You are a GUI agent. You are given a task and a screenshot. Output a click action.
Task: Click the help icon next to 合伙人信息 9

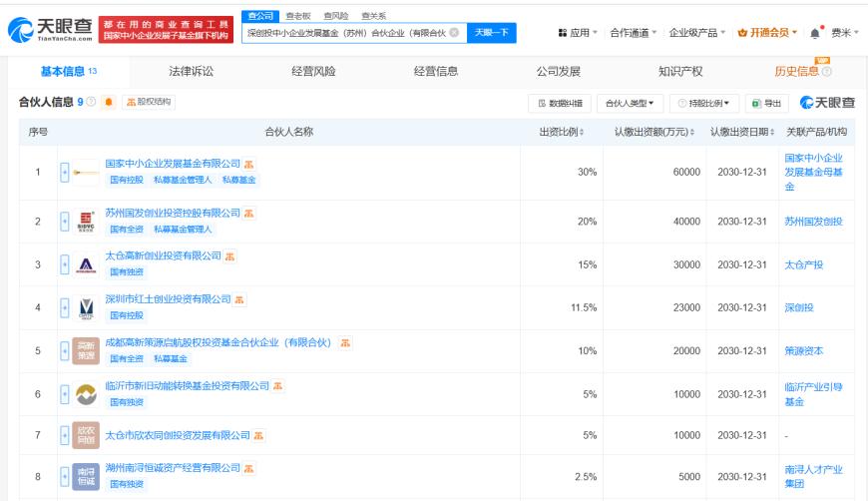[x=92, y=102]
